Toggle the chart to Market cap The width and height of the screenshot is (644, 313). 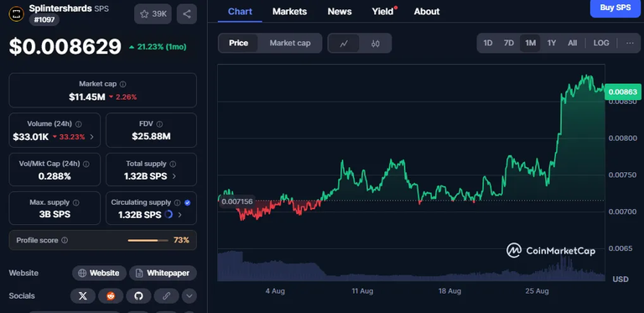click(290, 43)
